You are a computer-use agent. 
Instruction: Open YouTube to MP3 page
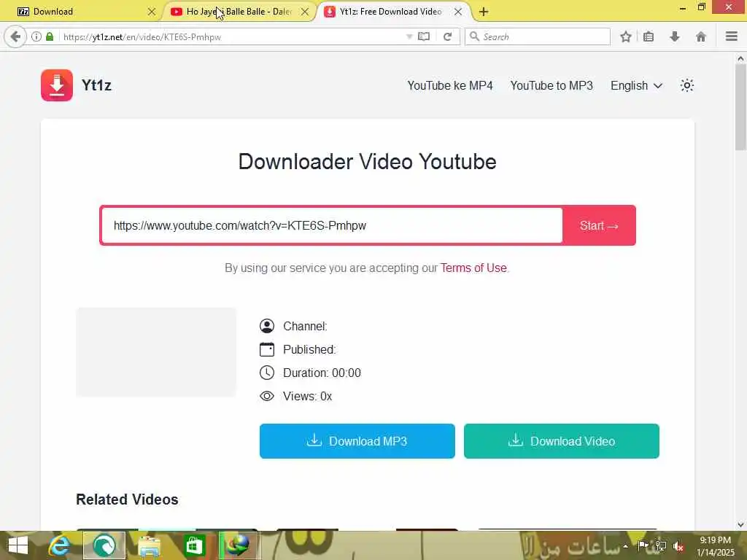tap(551, 86)
